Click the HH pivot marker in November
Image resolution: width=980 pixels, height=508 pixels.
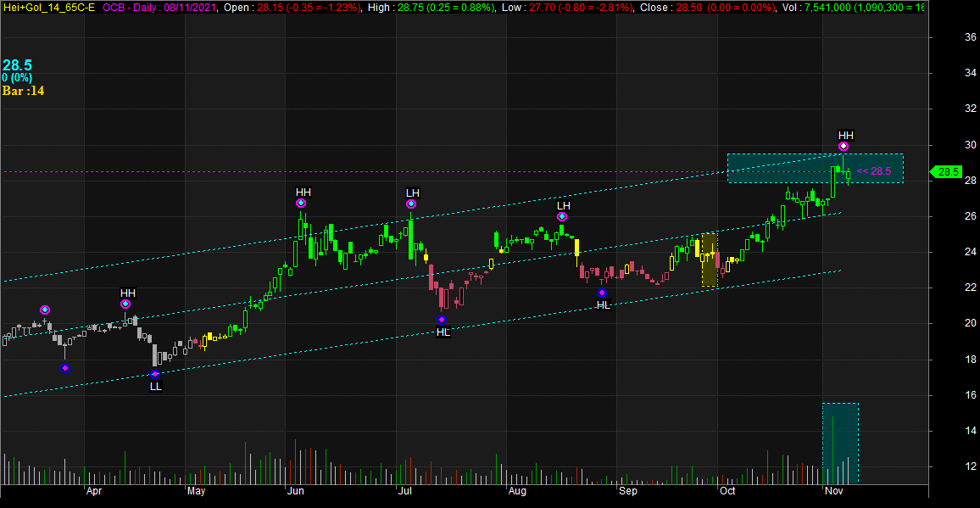[x=844, y=147]
